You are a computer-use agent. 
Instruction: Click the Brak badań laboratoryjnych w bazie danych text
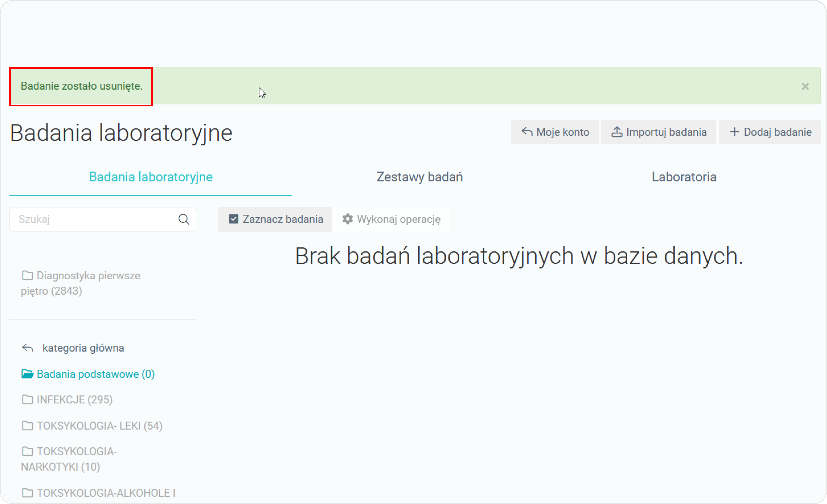click(519, 256)
